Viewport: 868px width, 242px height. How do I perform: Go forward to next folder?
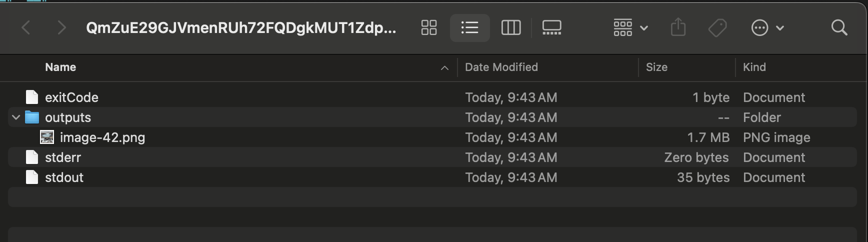61,27
